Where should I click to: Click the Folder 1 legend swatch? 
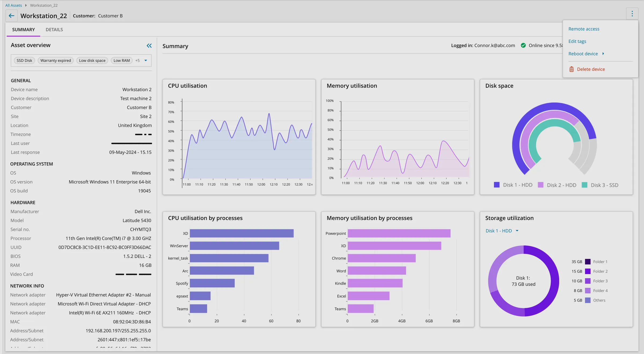(x=588, y=262)
